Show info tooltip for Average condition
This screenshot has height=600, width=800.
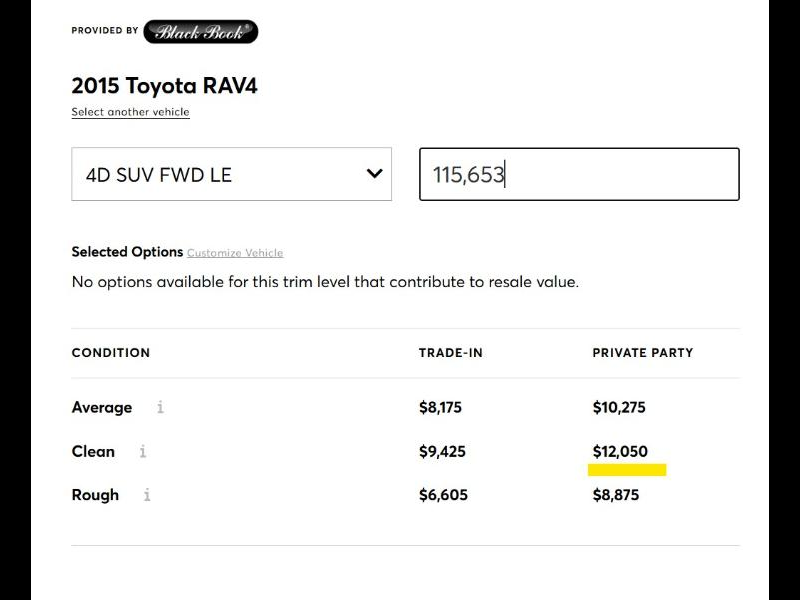click(162, 408)
